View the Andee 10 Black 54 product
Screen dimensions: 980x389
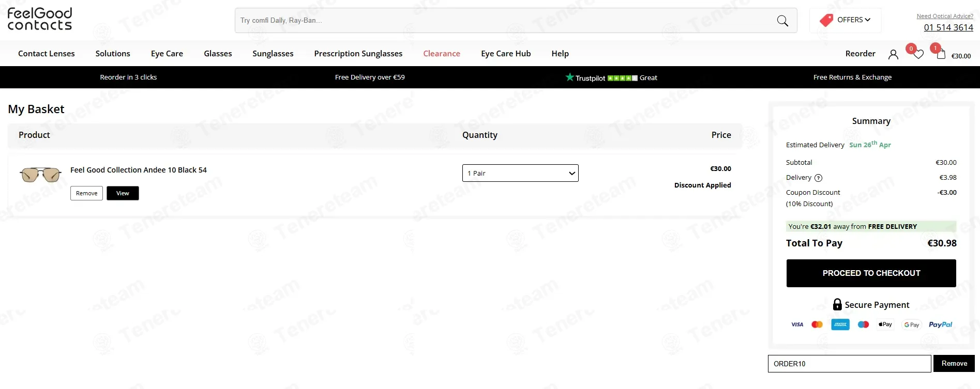(123, 193)
